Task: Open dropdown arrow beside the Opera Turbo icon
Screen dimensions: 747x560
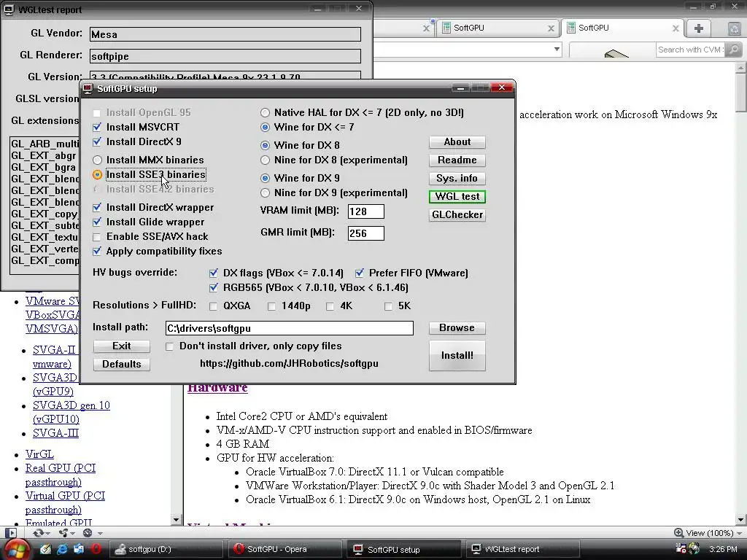Action: pos(99,533)
